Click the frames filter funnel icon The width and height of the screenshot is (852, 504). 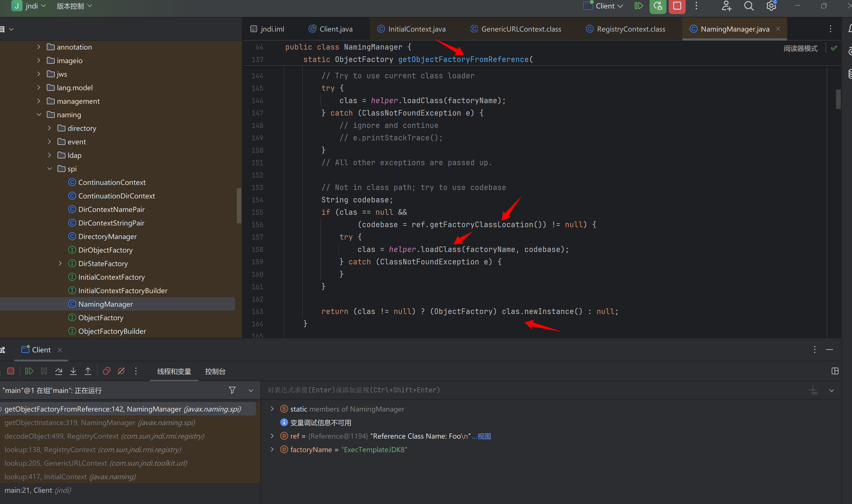point(232,390)
